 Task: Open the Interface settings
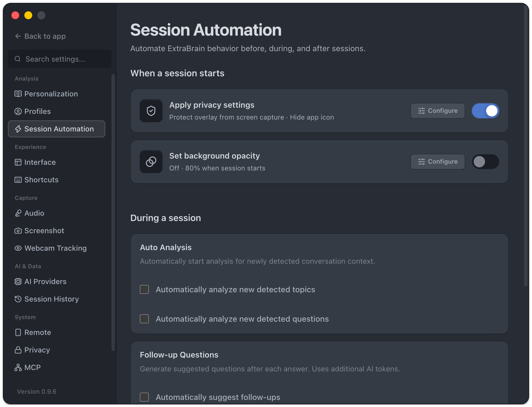[x=57, y=162]
